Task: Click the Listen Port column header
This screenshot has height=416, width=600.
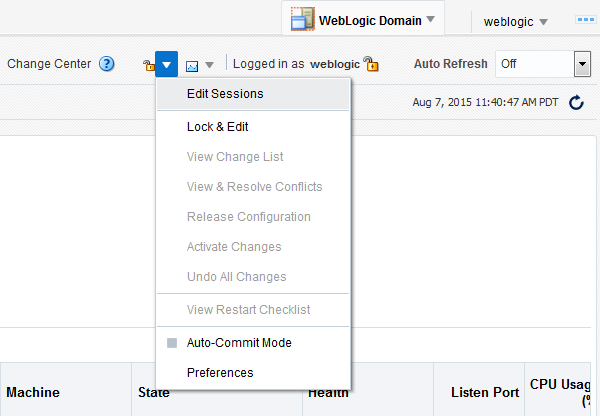Action: [x=485, y=393]
